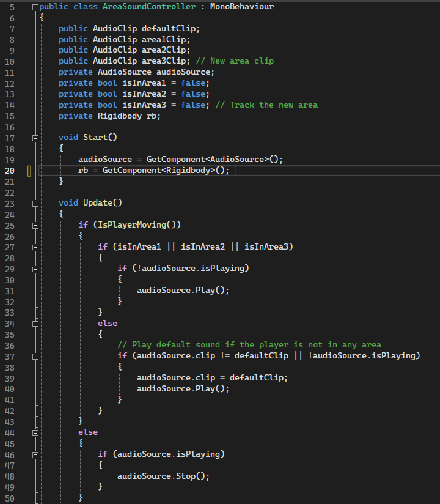Image resolution: width=440 pixels, height=504 pixels.
Task: Click 'audioSource' field on line 11
Action: (x=183, y=72)
